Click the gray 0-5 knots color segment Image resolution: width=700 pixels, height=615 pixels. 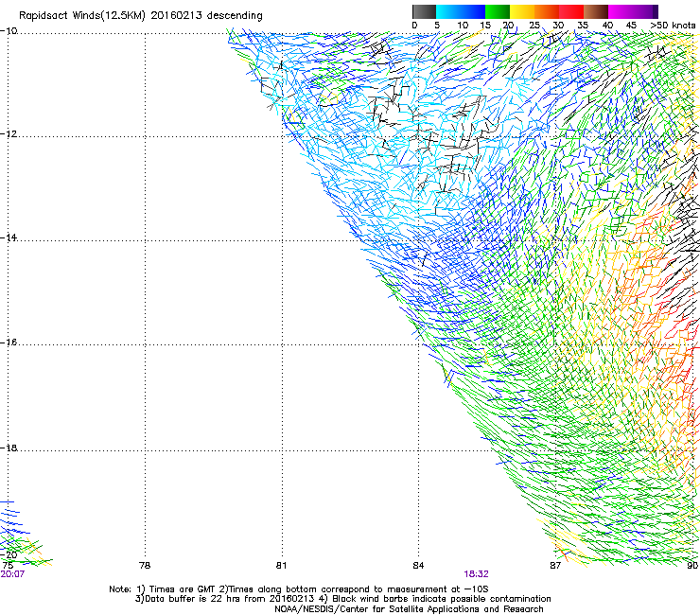424,11
